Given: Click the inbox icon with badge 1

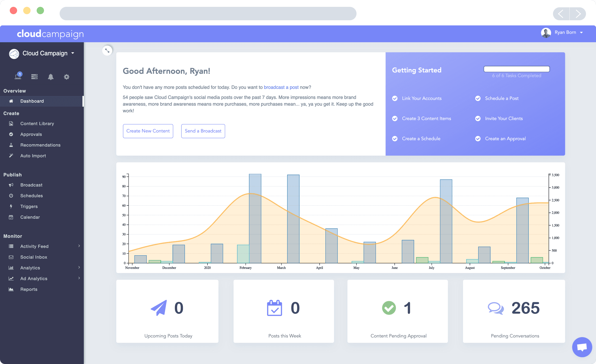Looking at the screenshot, I should point(18,76).
